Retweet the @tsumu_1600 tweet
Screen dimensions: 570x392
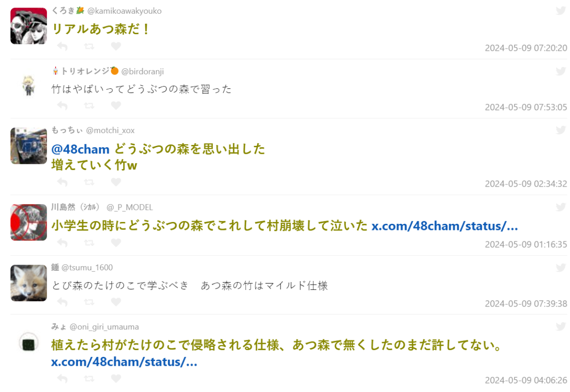[x=89, y=302]
